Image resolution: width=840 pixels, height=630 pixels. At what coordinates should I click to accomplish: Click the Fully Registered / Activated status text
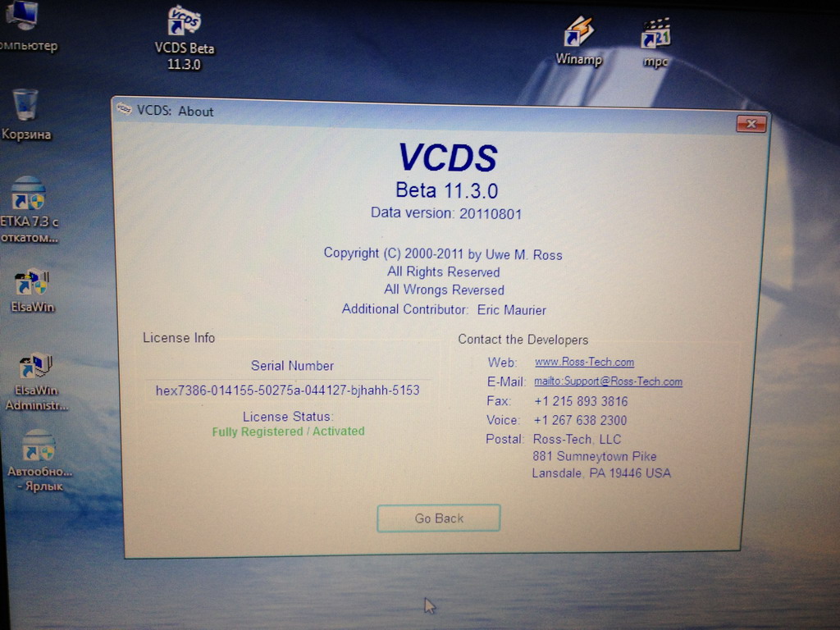(x=288, y=431)
